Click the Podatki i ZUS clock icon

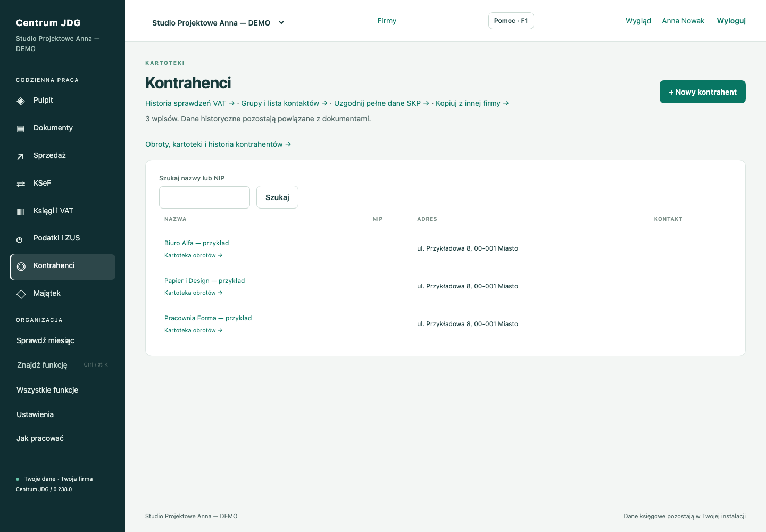(20, 240)
